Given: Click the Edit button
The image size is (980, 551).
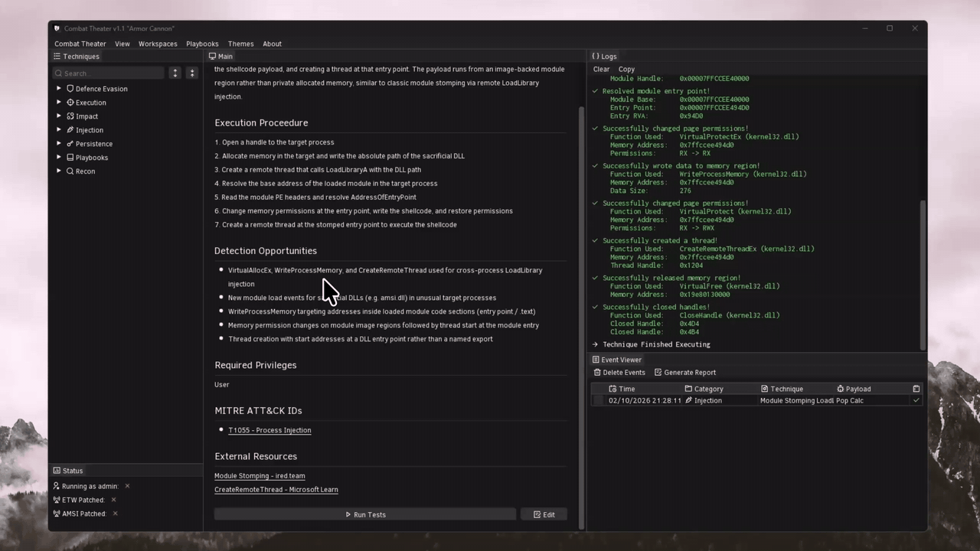Looking at the screenshot, I should click(544, 514).
